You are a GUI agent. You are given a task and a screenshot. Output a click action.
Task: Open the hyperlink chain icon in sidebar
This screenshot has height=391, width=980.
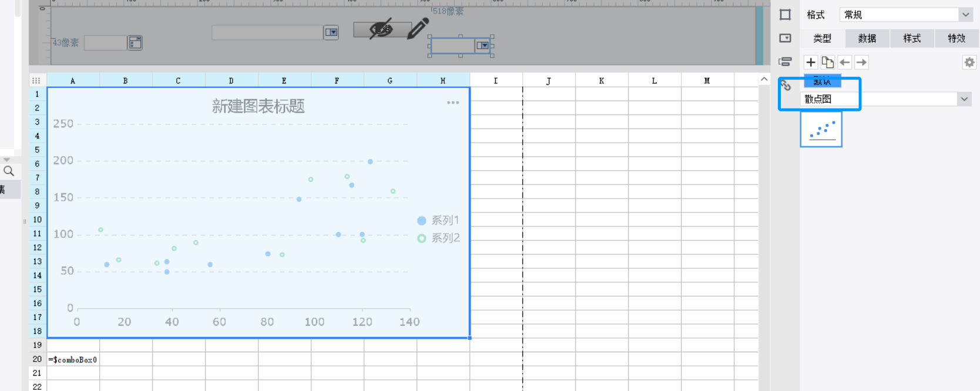click(x=786, y=86)
